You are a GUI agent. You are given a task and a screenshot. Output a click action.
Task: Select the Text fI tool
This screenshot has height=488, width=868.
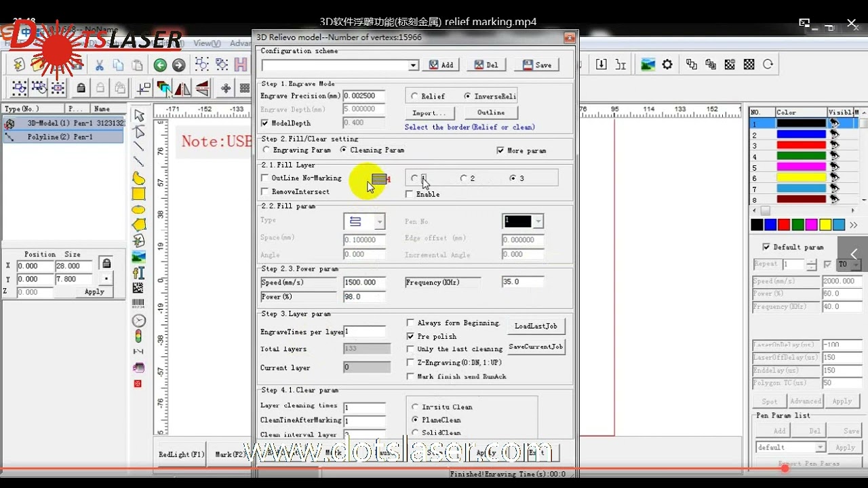pos(139,272)
